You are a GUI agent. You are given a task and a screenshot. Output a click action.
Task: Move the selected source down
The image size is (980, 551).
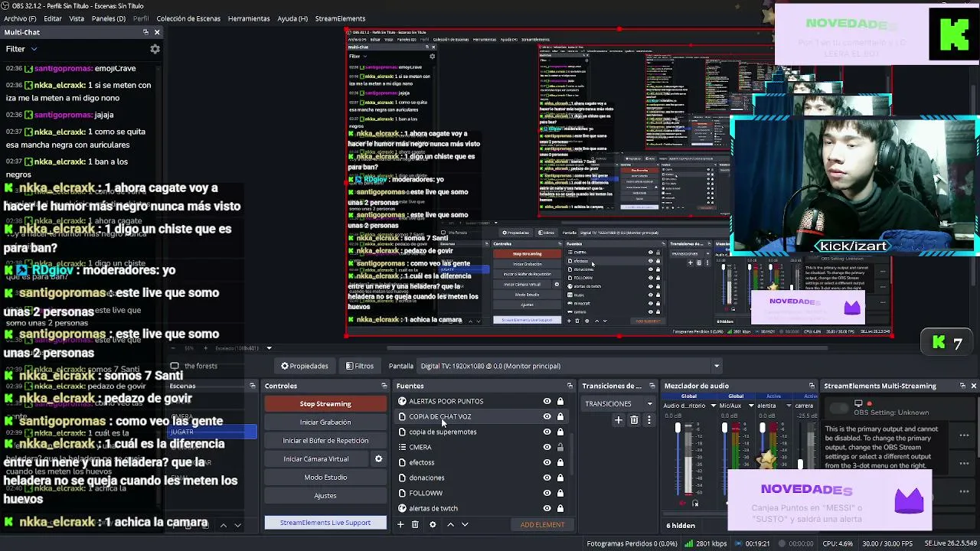point(465,524)
